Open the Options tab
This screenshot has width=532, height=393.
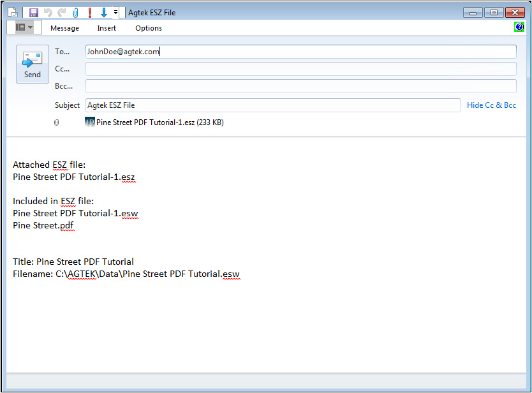pyautogui.click(x=149, y=28)
